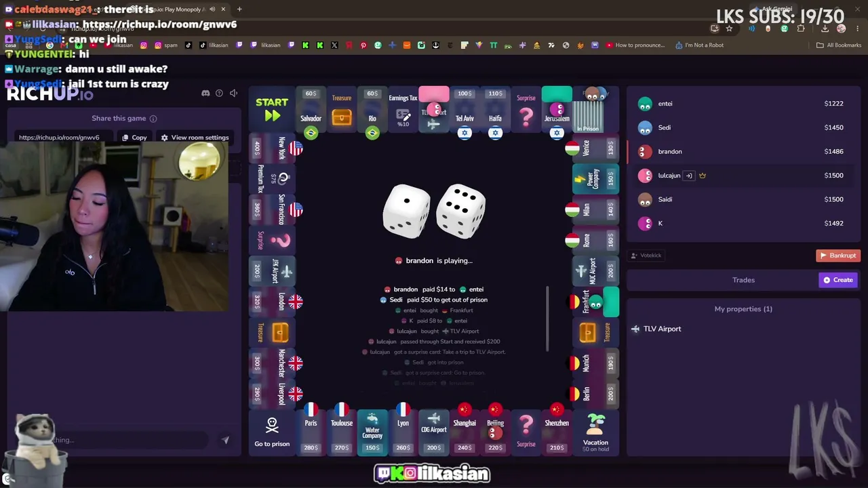Open the I'm Not a Robot bookmark
This screenshot has width=868, height=488.
coord(699,45)
